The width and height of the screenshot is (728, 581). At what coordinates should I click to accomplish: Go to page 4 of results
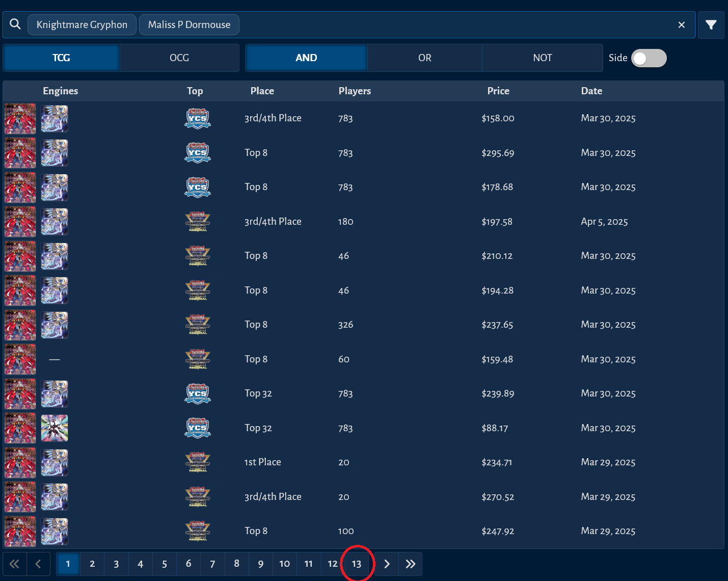[x=140, y=564]
